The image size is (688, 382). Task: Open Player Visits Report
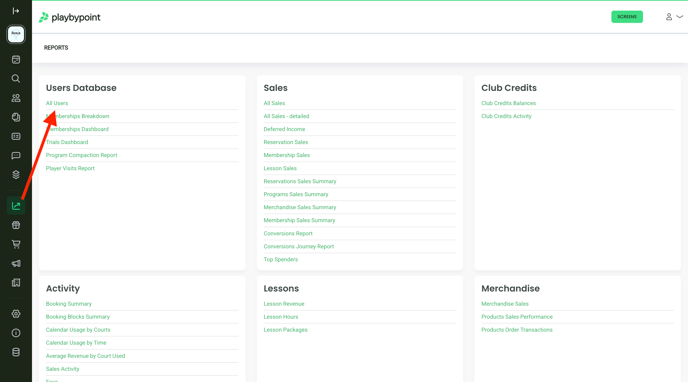70,168
